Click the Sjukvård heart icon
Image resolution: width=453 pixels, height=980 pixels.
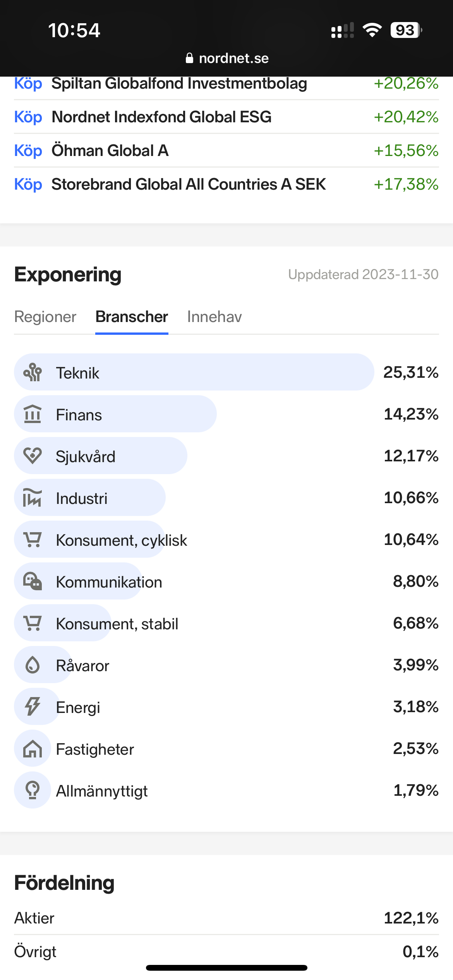[33, 456]
